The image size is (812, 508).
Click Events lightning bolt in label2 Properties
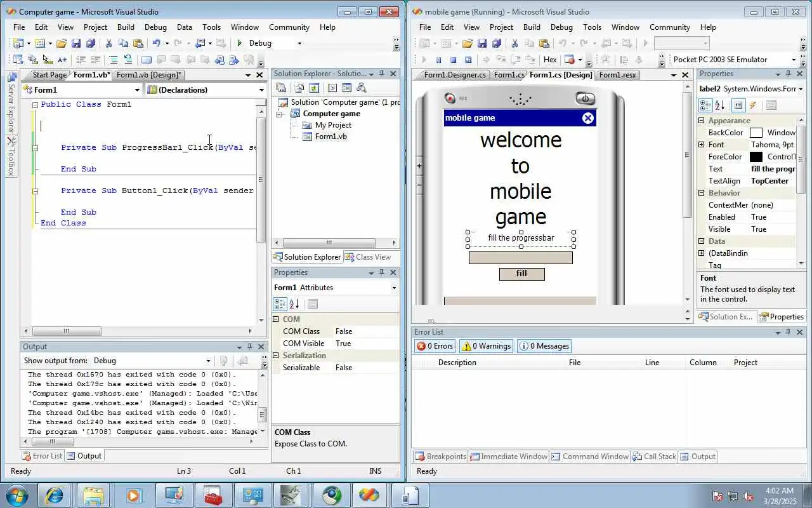[753, 105]
